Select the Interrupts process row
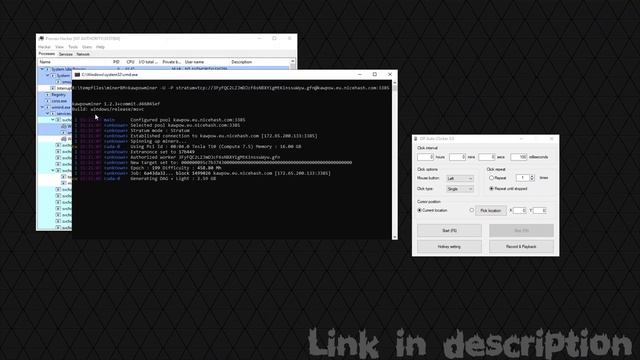640x360 pixels. tap(54, 88)
